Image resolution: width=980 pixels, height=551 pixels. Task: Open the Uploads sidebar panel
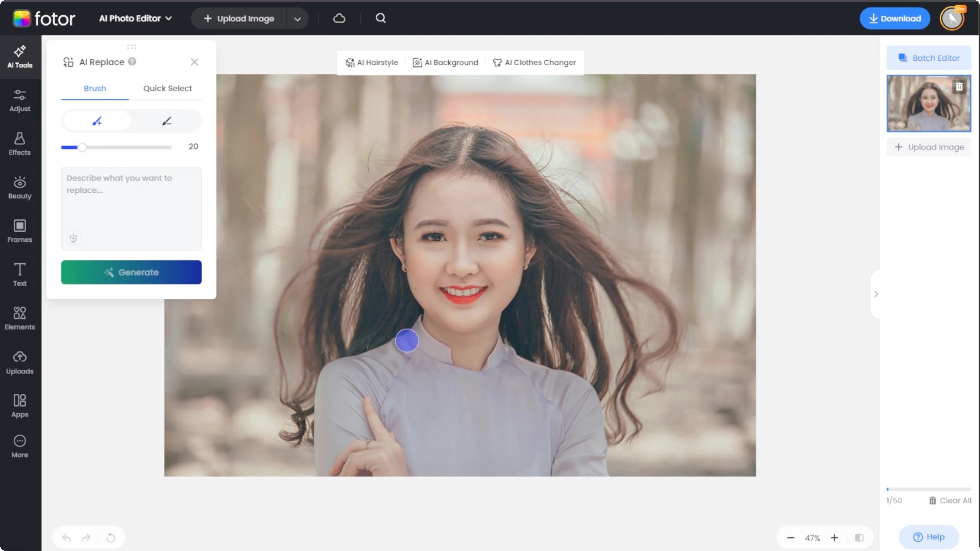point(20,363)
